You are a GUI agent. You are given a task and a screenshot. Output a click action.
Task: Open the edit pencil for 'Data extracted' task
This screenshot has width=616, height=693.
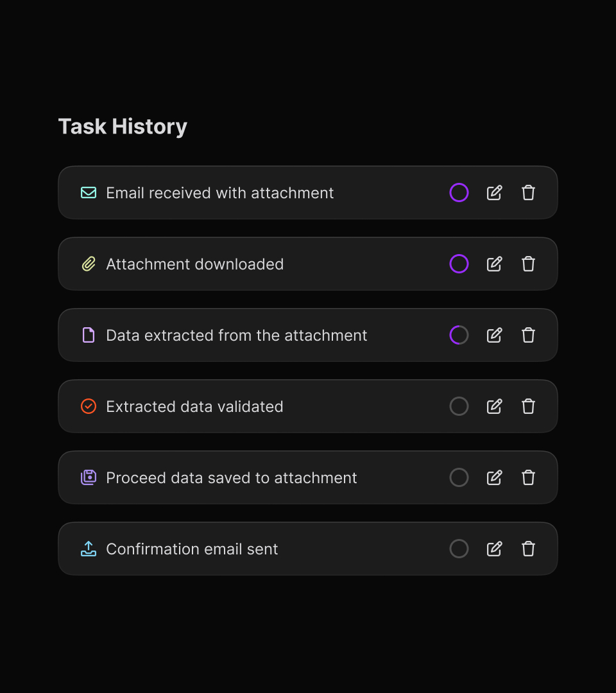click(x=494, y=335)
